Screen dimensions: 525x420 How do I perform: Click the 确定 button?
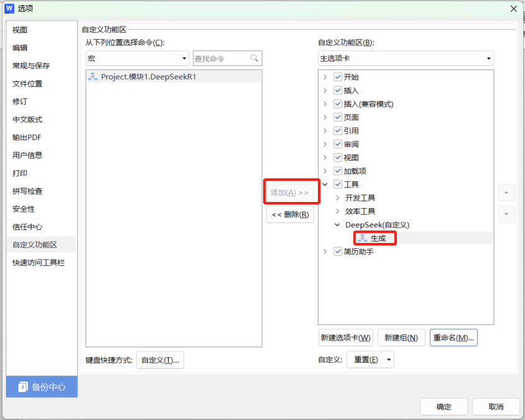coord(444,406)
